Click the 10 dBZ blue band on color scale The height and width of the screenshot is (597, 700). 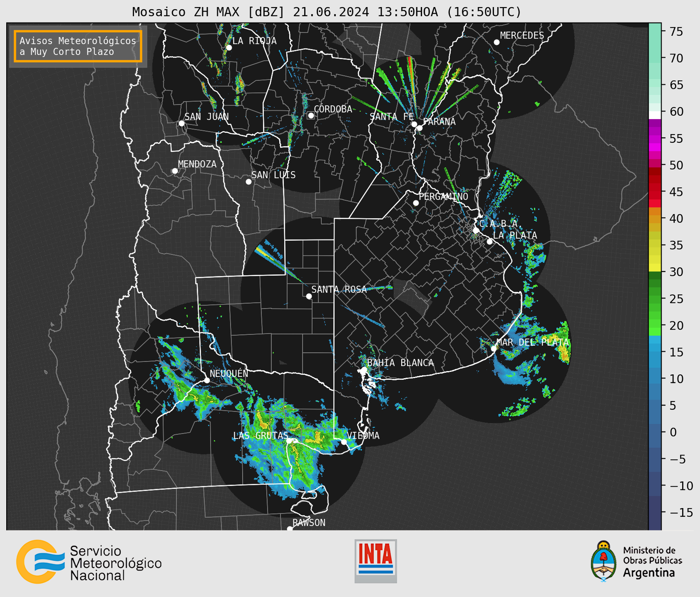point(655,379)
